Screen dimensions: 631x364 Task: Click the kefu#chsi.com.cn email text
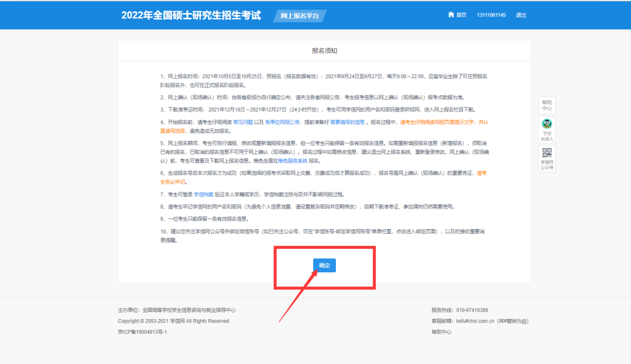[475, 321]
